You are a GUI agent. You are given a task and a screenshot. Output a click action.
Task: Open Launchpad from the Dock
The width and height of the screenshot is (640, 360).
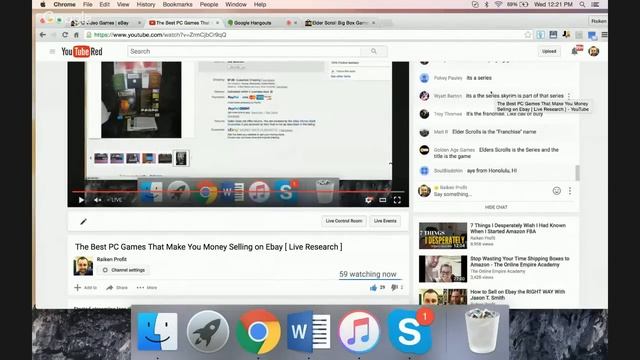[x=208, y=332]
